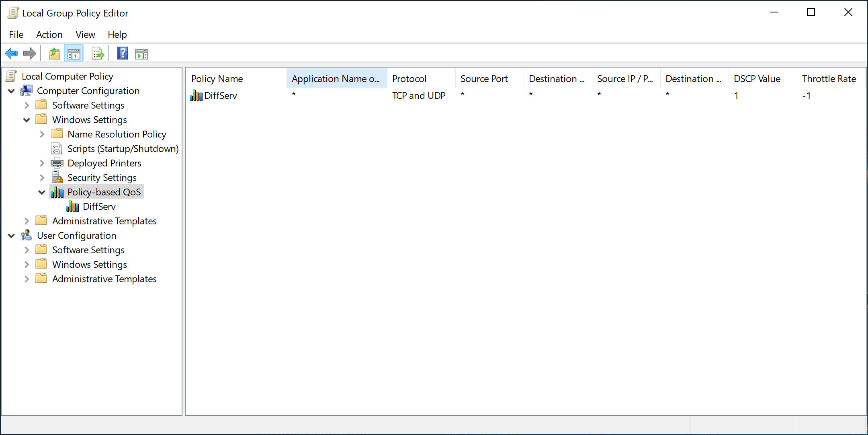Screen dimensions: 868x435
Task: Collapse the Policy-based QoS section
Action: pos(44,191)
